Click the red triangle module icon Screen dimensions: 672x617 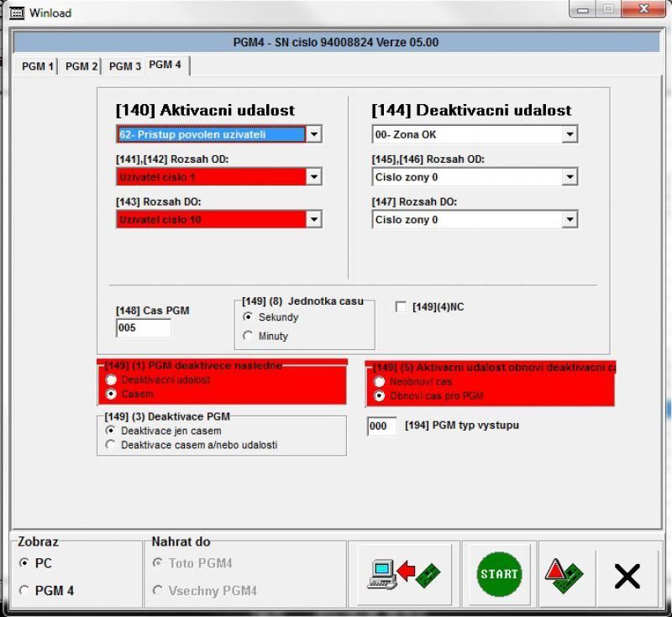563,575
